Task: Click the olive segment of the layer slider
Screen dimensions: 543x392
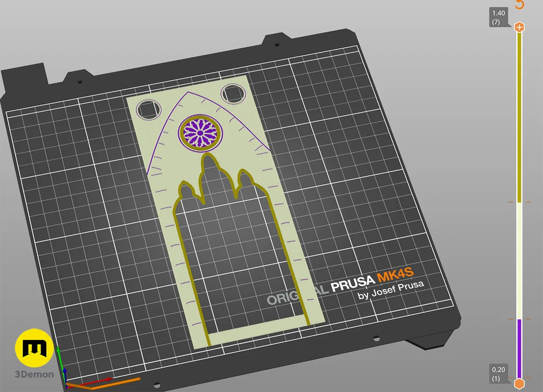Action: (520, 117)
